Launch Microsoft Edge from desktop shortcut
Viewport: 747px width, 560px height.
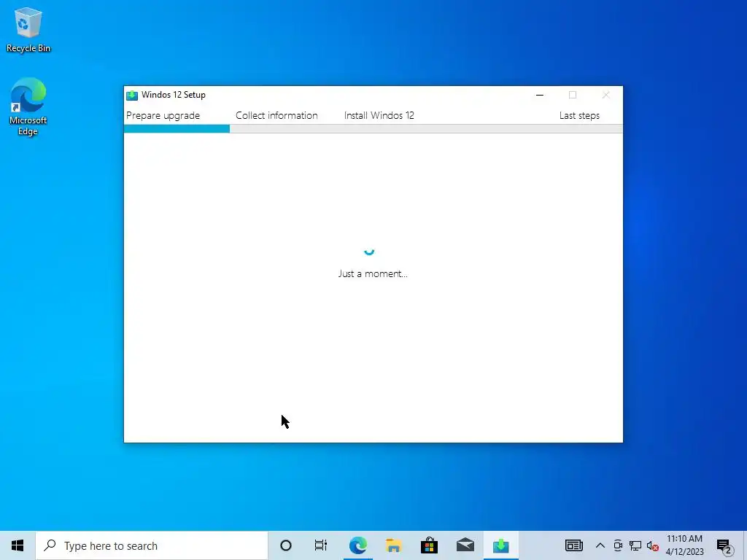[x=28, y=106]
